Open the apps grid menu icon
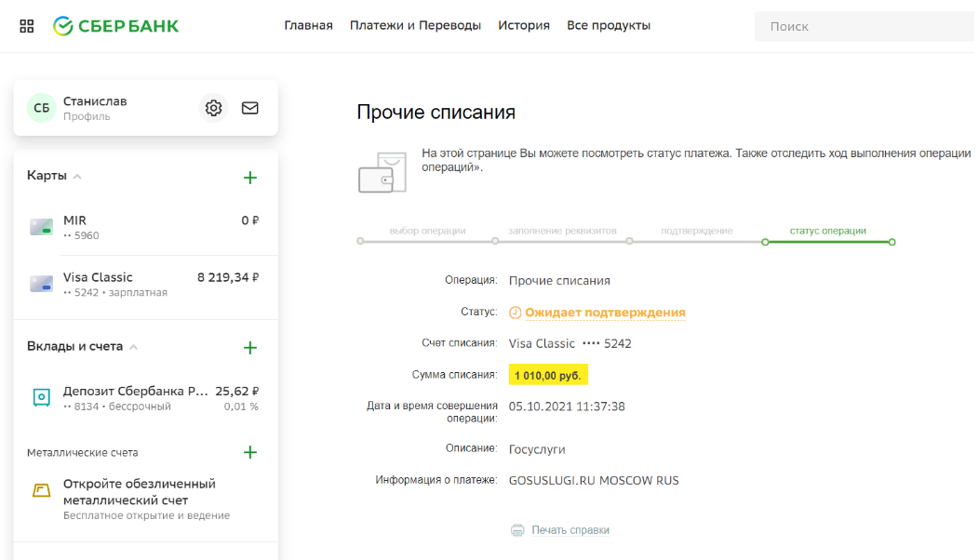The height and width of the screenshot is (560, 979). click(x=26, y=26)
